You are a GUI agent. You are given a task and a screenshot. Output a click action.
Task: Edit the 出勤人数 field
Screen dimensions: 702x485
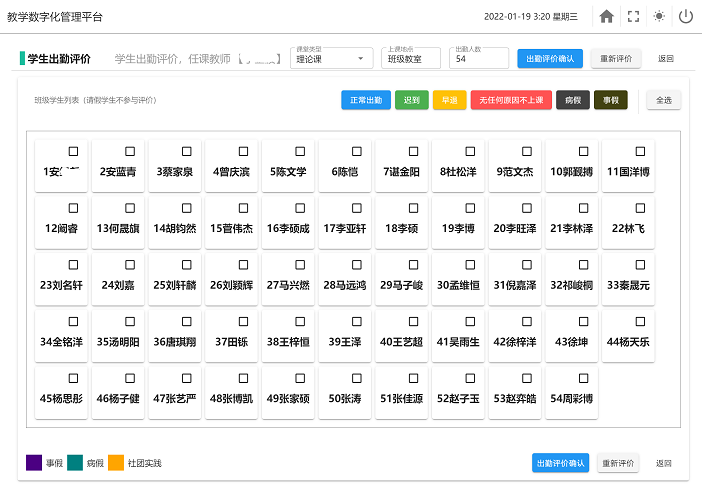480,59
